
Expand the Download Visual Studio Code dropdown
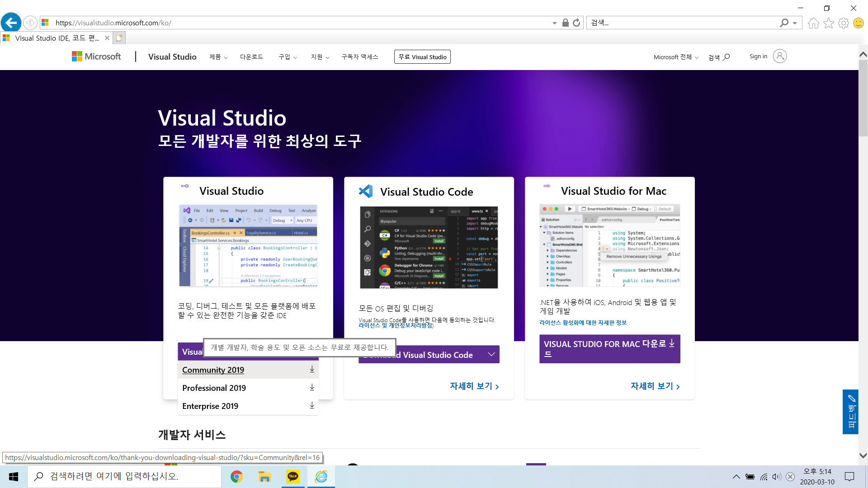pos(491,354)
